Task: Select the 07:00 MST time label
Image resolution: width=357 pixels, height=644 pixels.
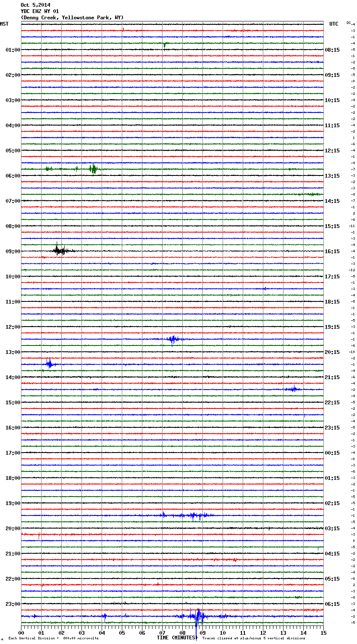Action: 13,201
